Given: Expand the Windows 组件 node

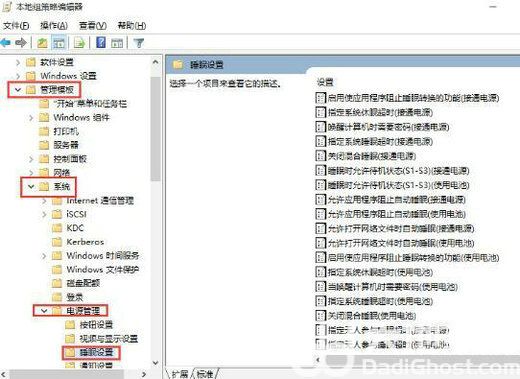Looking at the screenshot, I should click(x=31, y=117).
